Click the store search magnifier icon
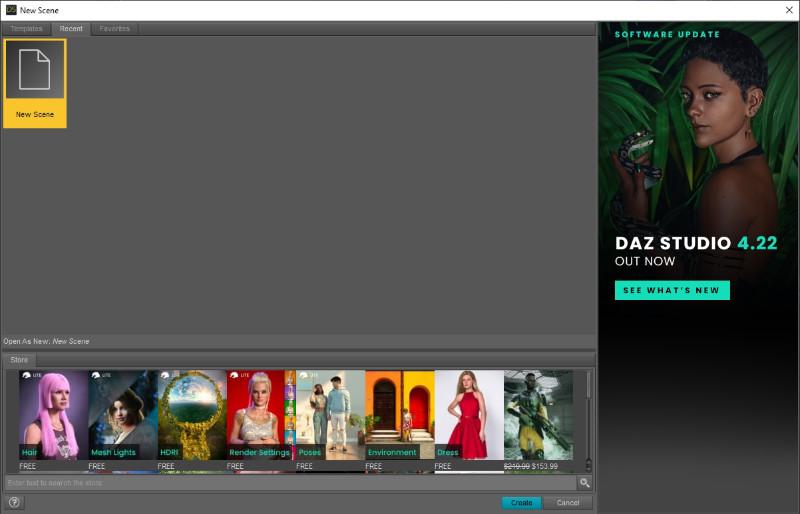This screenshot has width=800, height=514. point(585,482)
